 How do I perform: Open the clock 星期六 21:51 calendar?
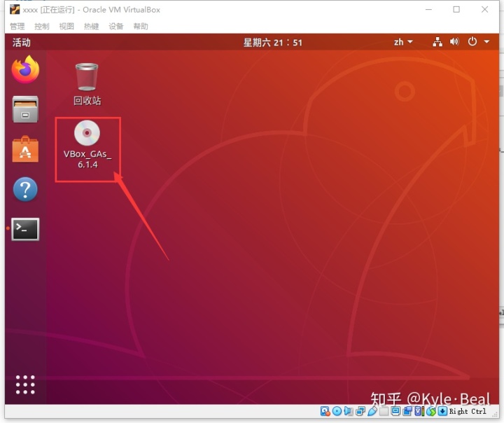pos(272,43)
